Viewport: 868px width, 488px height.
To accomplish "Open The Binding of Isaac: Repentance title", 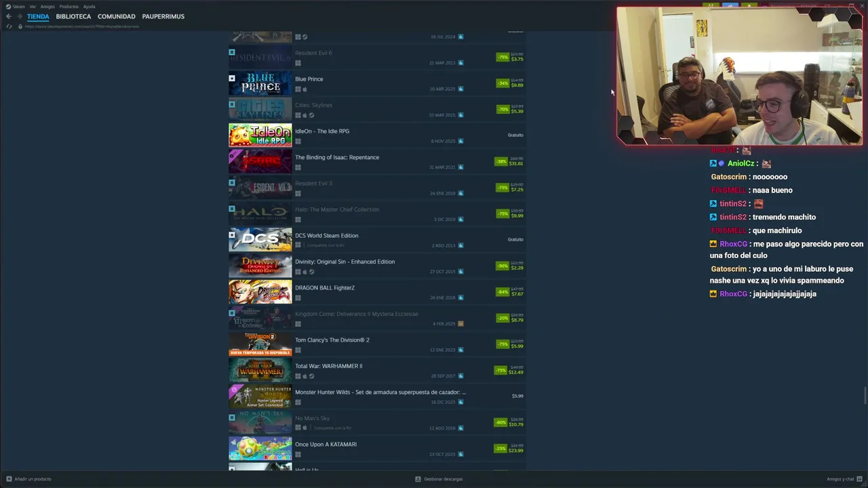I will (x=337, y=157).
